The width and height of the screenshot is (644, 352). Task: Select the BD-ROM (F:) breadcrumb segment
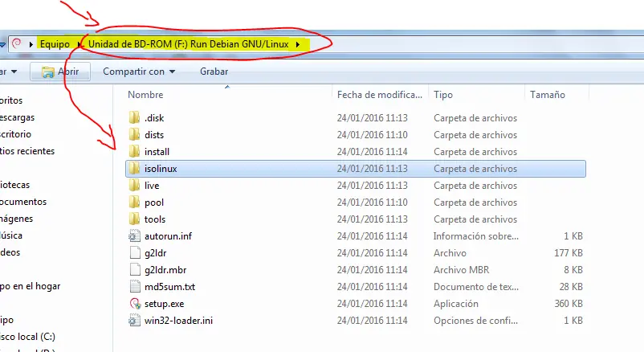(x=188, y=44)
